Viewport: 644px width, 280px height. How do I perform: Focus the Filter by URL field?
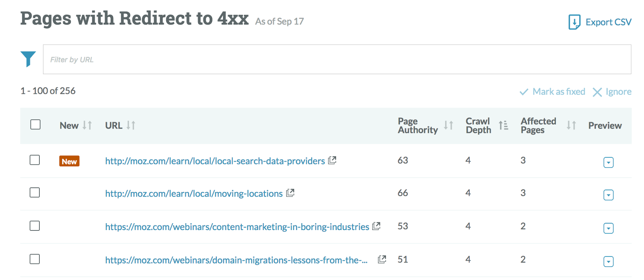point(336,59)
